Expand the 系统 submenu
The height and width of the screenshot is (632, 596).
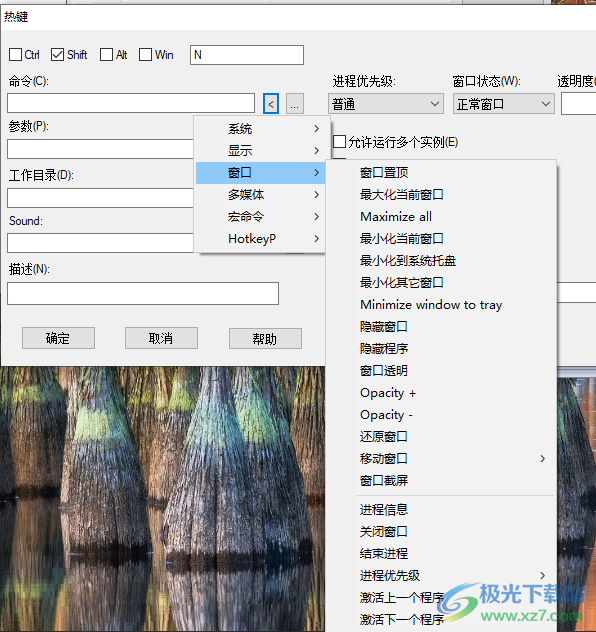click(x=260, y=129)
